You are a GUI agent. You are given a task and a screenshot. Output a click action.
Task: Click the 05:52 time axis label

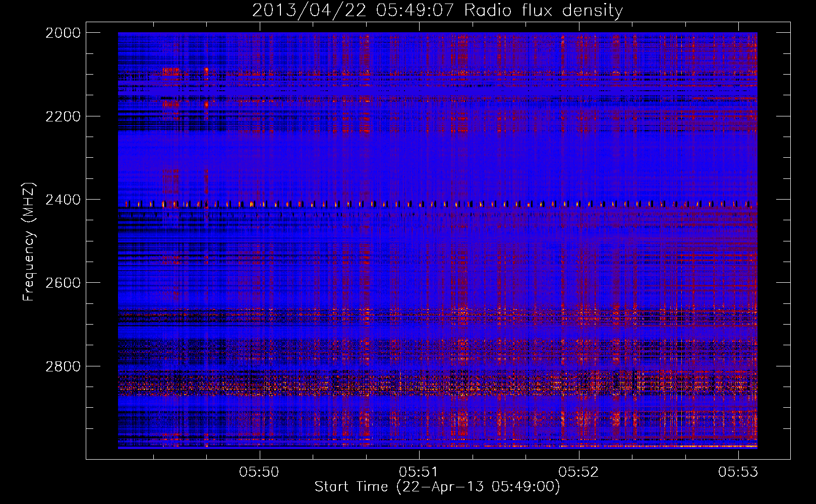578,472
